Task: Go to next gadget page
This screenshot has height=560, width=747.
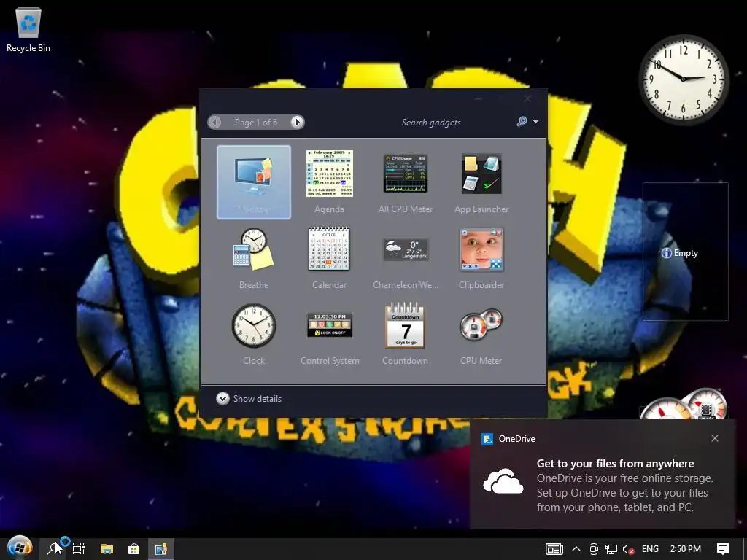Action: [297, 122]
